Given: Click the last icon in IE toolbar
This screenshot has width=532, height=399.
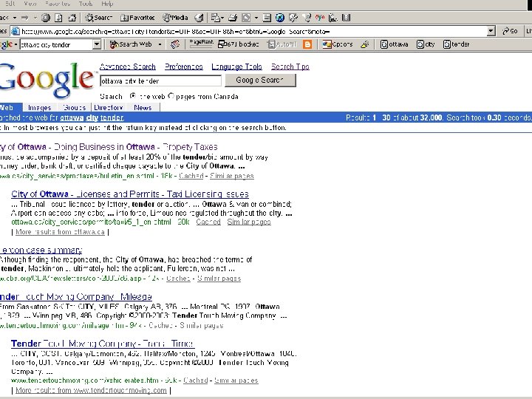Looking at the screenshot, I should point(346,18).
